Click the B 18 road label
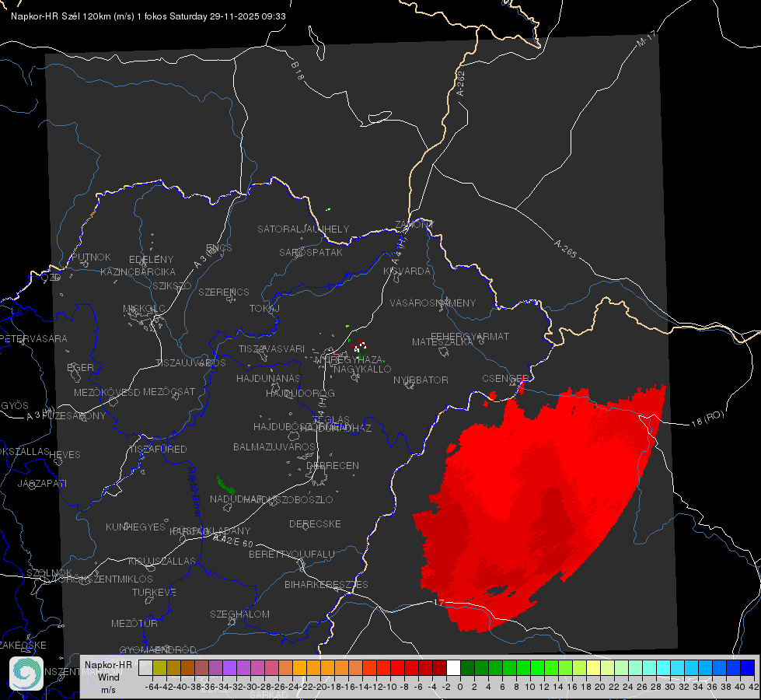The width and height of the screenshot is (761, 700). (x=298, y=71)
